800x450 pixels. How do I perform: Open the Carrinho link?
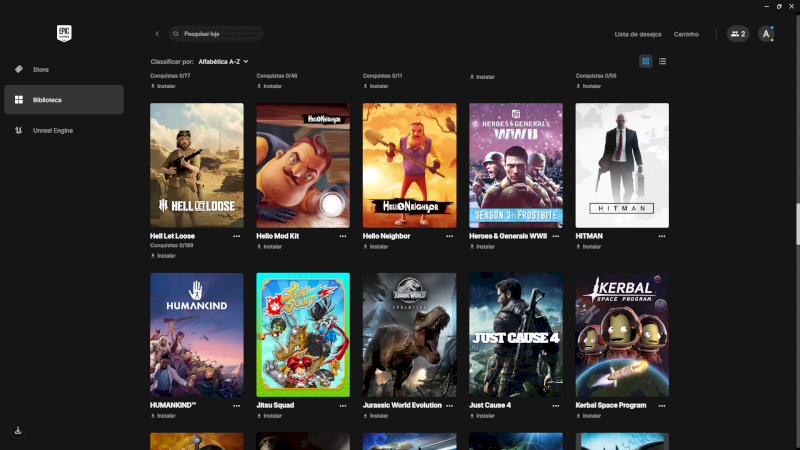686,34
